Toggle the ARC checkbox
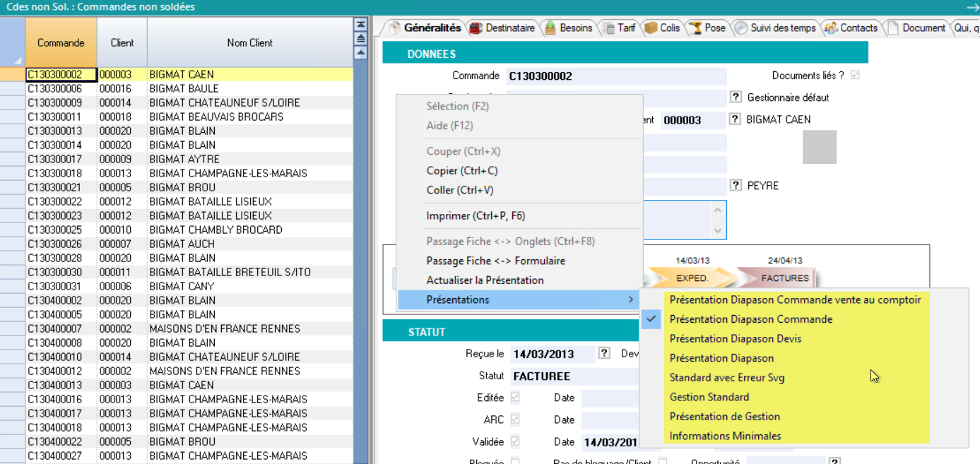Screen dimensions: 980x464 [515, 420]
